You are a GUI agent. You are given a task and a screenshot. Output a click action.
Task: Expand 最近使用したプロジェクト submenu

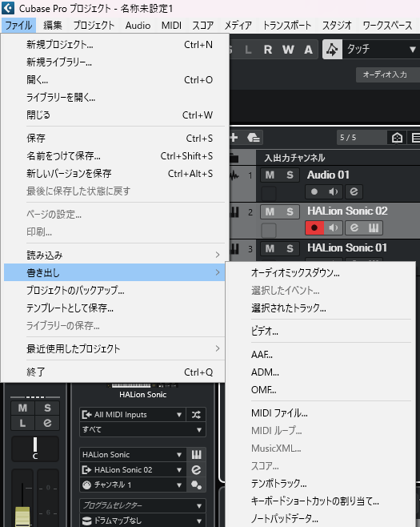coord(114,348)
